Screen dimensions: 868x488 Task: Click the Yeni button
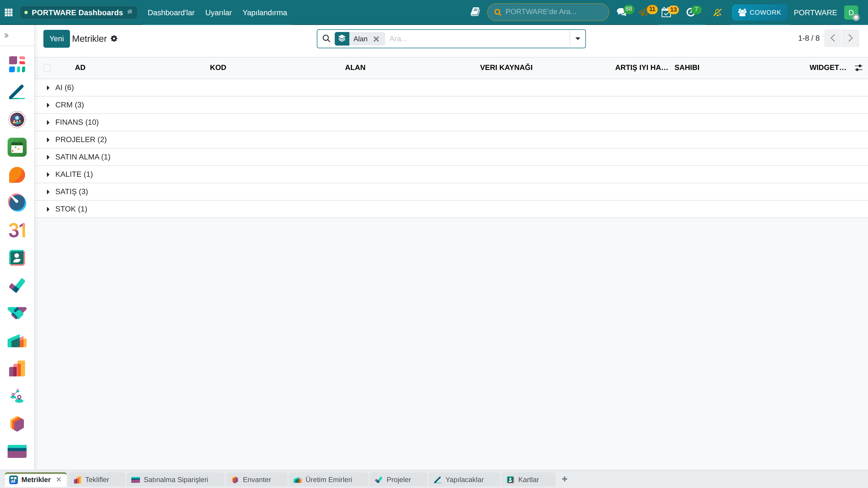click(x=57, y=39)
